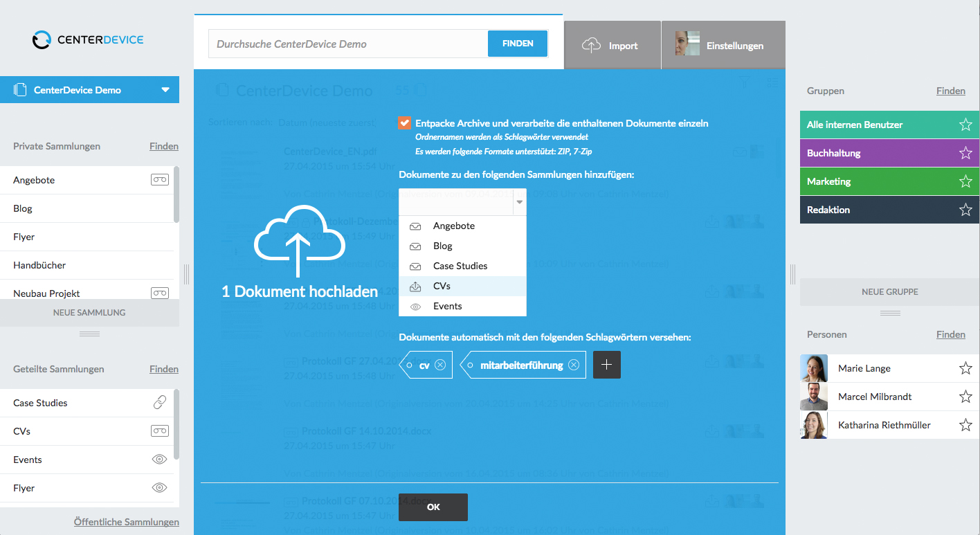Star the Redaktion group

click(x=965, y=210)
